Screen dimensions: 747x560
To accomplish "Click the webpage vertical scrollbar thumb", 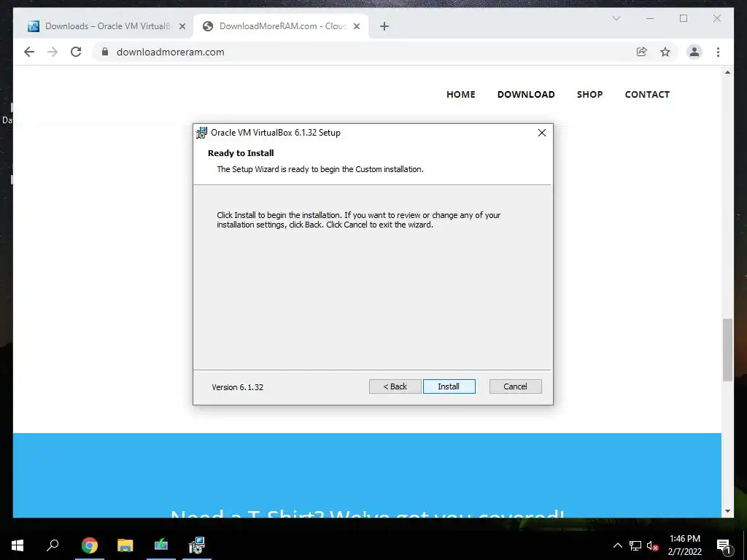I will [727, 350].
